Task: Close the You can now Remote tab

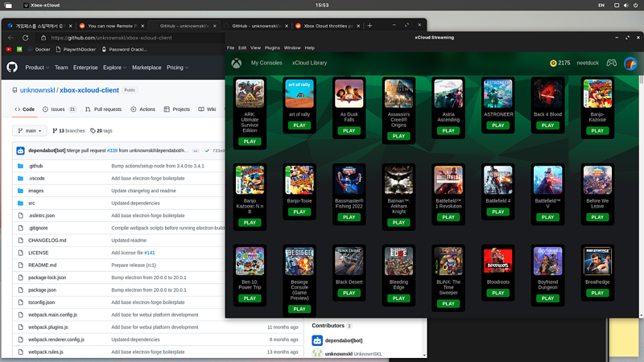Action: click(x=142, y=26)
